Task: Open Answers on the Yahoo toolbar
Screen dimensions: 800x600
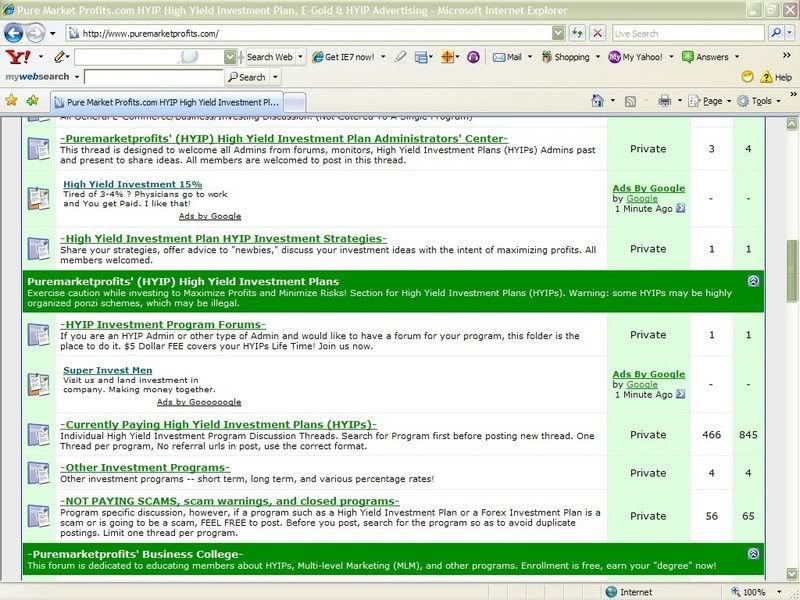Action: tap(705, 57)
